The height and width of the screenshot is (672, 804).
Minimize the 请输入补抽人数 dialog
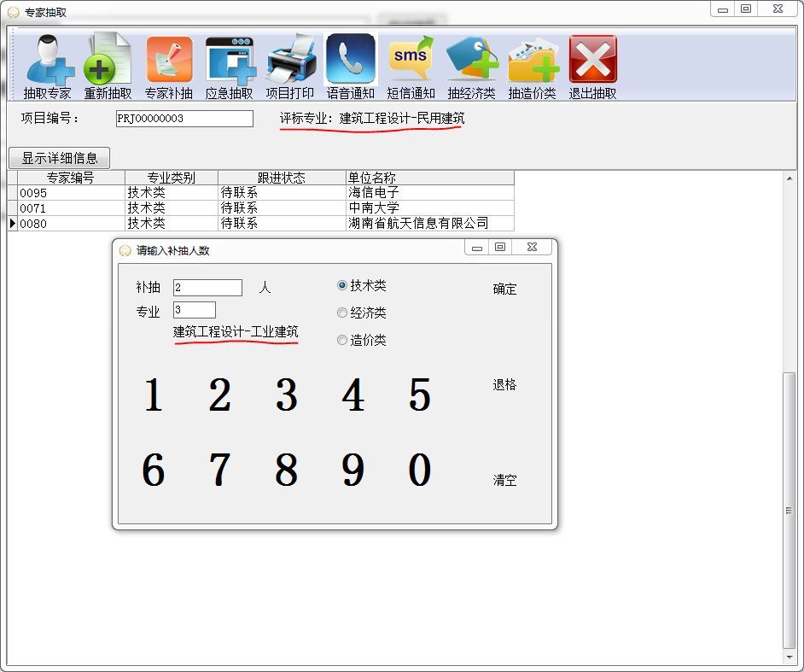[477, 248]
